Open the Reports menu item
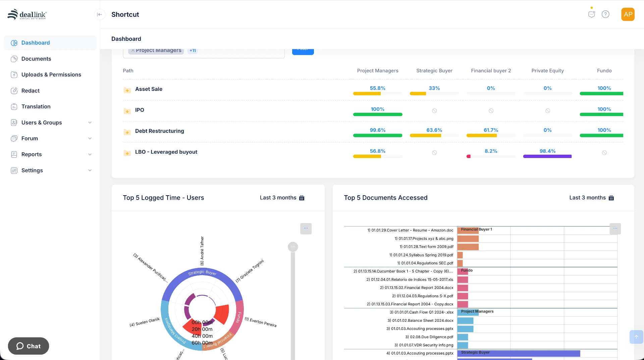This screenshot has width=644, height=360. click(x=50, y=154)
